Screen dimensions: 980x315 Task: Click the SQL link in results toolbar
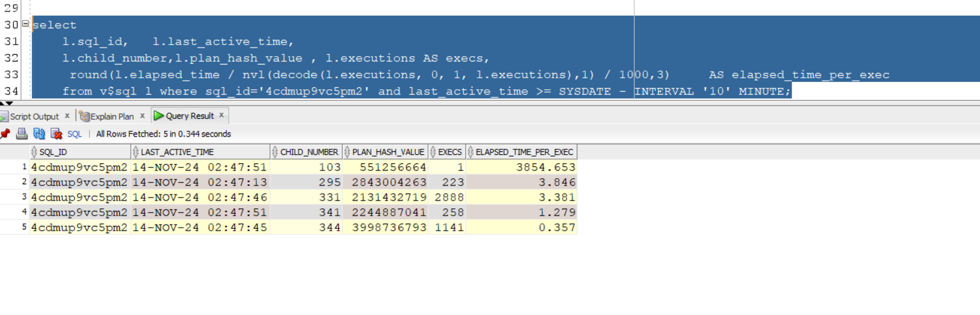point(74,134)
